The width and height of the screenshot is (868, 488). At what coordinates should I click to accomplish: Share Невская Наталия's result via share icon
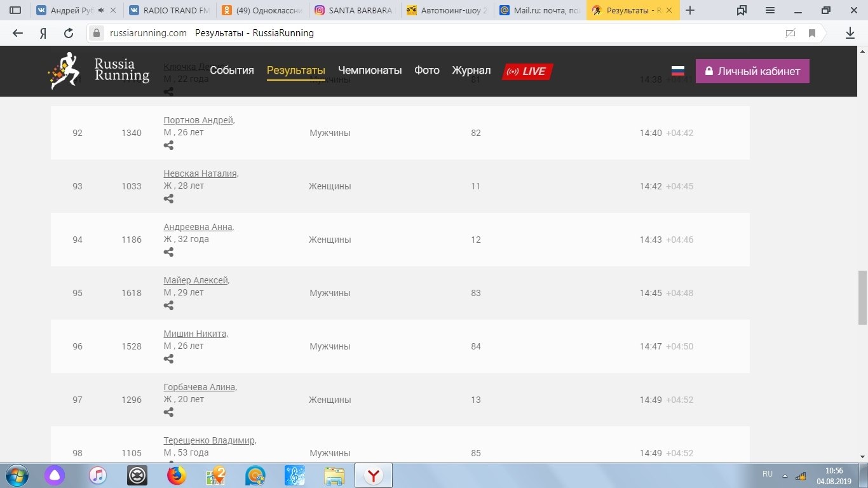(168, 199)
